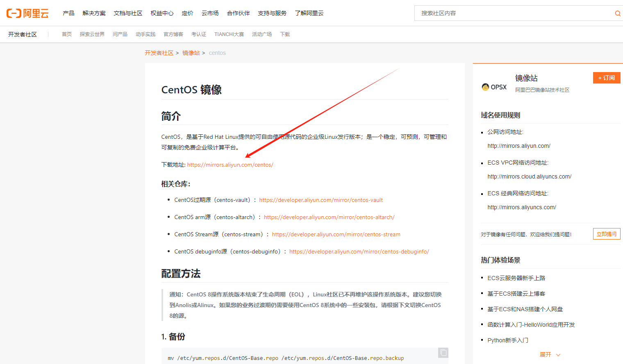
Task: Click the 简介 section heading
Action: [171, 116]
